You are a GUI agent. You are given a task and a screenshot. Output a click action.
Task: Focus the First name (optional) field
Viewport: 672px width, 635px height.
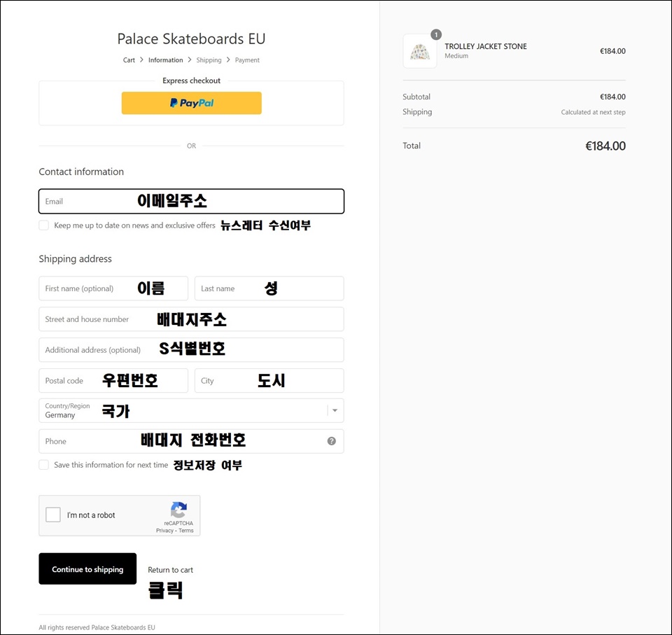[113, 288]
